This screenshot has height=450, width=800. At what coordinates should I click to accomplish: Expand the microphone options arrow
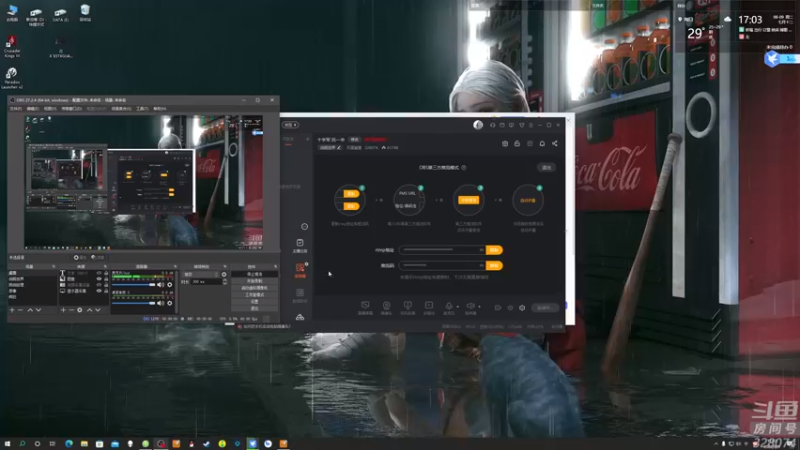pyautogui.click(x=458, y=307)
